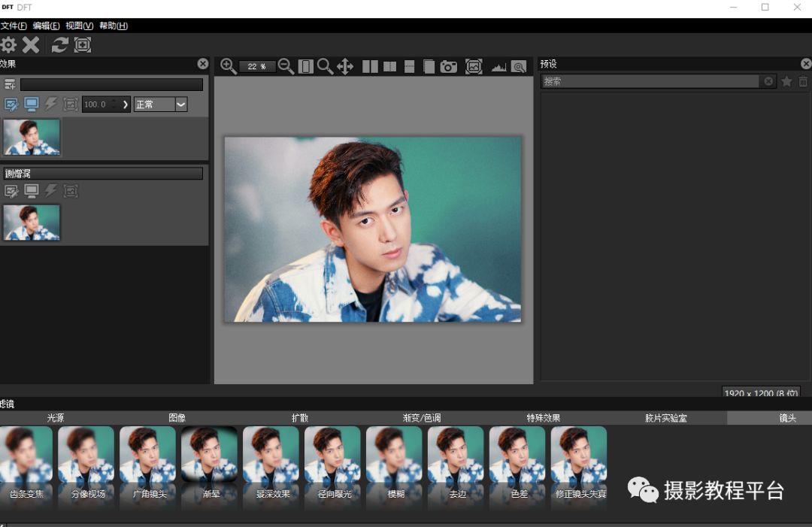Click the trash delete icon in presets panel
This screenshot has height=527, width=812.
pos(803,81)
